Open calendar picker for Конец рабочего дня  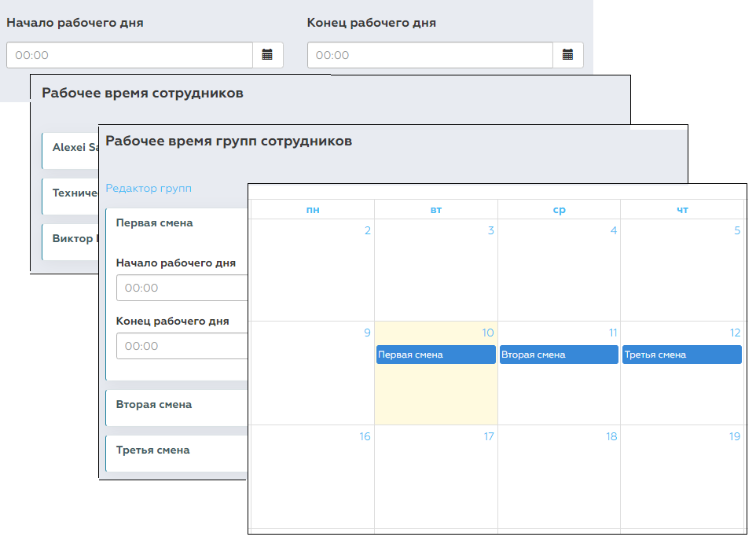point(568,55)
